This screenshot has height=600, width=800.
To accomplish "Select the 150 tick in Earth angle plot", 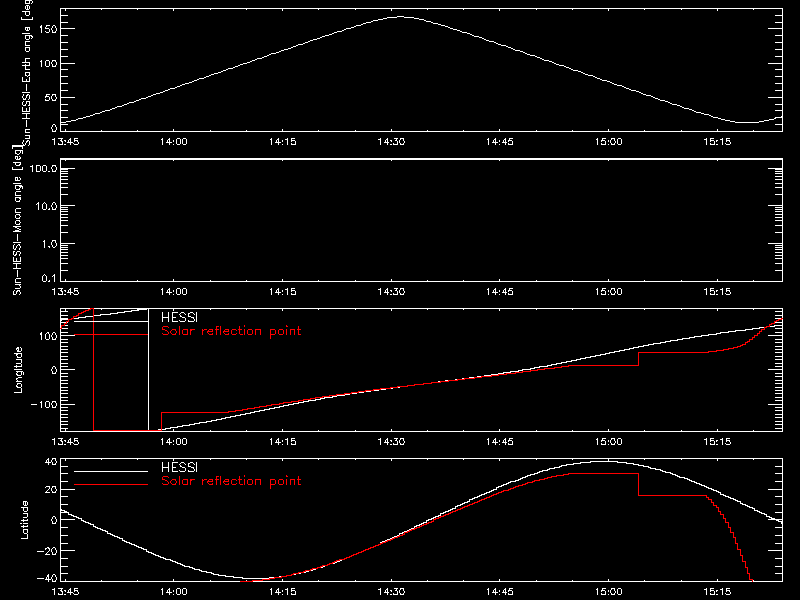I will click(x=48, y=29).
